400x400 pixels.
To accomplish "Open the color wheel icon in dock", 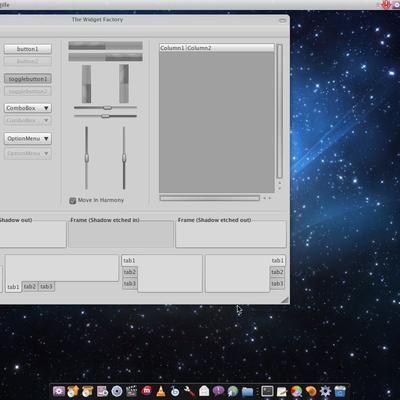I will tap(296, 391).
